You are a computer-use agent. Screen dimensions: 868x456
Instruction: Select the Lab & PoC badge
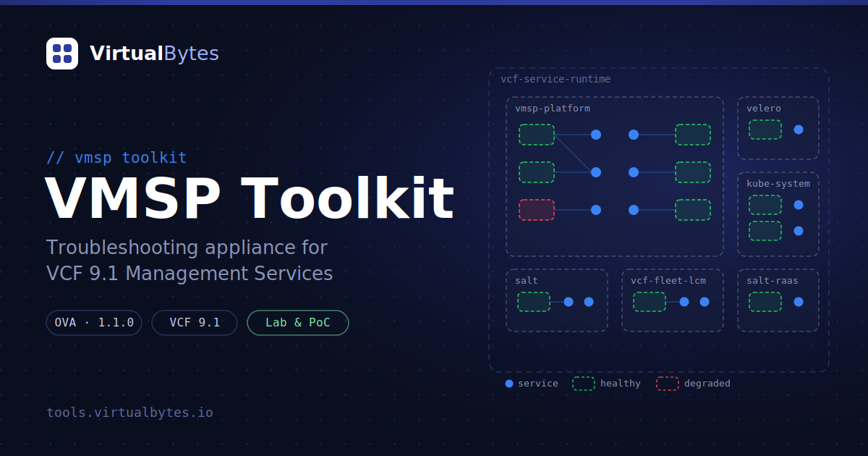click(x=298, y=323)
